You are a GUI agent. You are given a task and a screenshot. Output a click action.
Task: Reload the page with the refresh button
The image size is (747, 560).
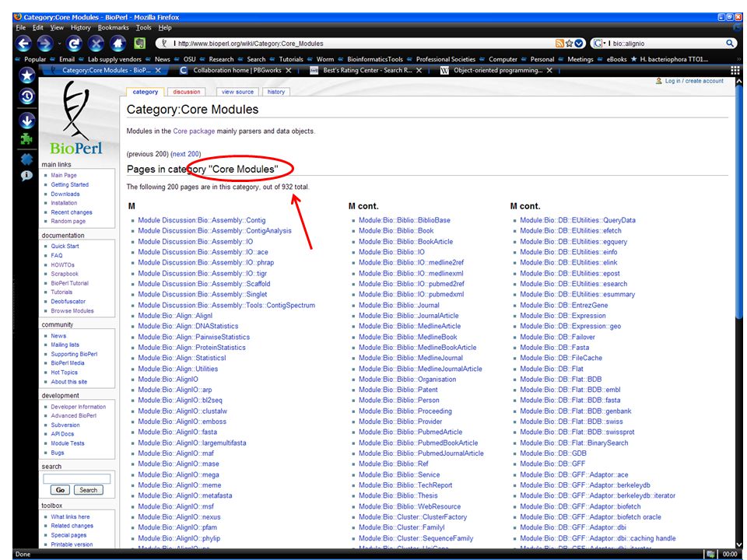pyautogui.click(x=74, y=44)
